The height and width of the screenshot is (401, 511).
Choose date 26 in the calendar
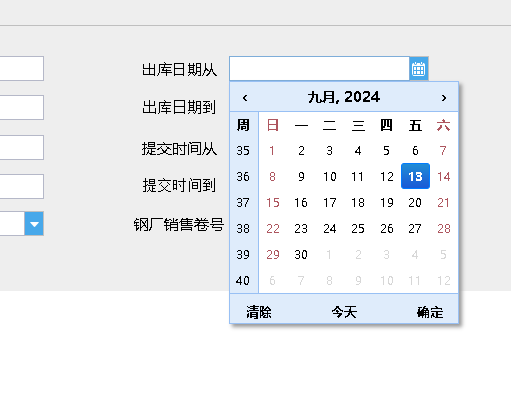(386, 228)
